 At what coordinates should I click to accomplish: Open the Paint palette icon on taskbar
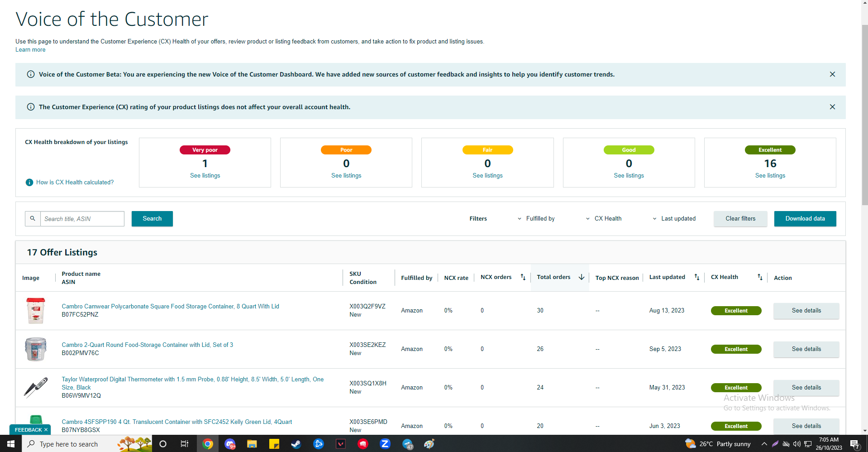tap(429, 444)
